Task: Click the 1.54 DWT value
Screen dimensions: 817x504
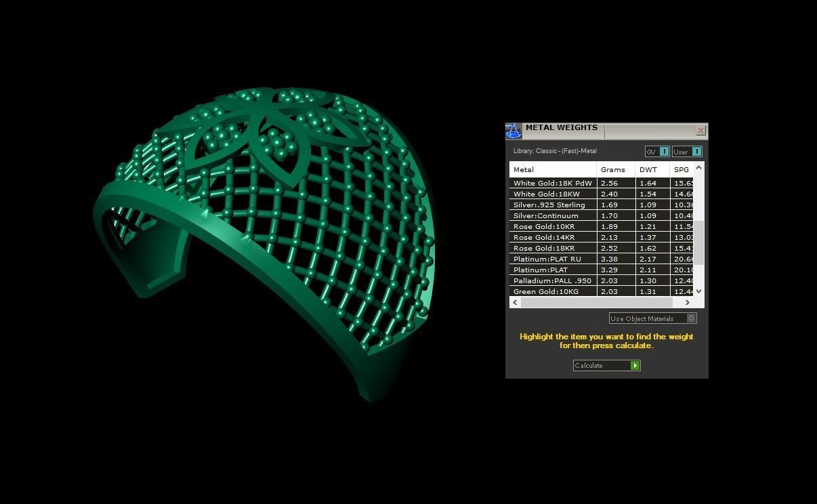Action: (x=648, y=194)
